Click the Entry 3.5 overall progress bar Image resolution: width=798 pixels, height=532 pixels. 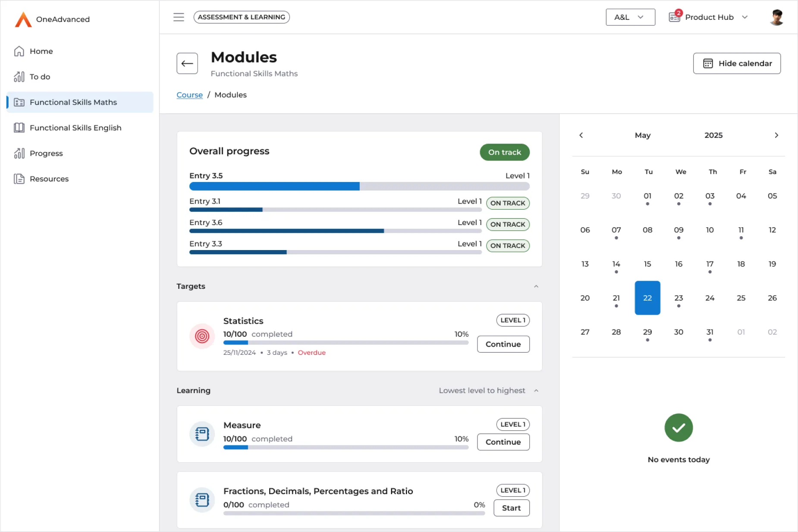click(x=359, y=186)
